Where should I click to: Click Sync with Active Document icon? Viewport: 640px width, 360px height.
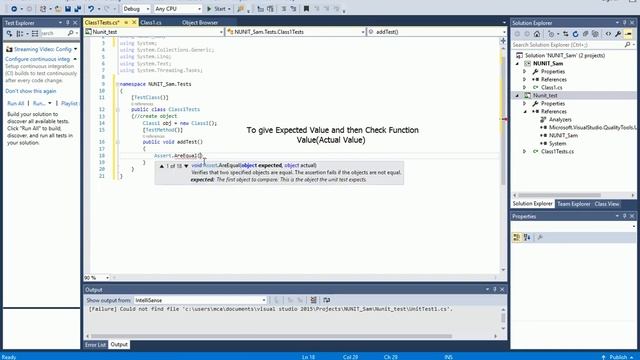pyautogui.click(x=565, y=34)
